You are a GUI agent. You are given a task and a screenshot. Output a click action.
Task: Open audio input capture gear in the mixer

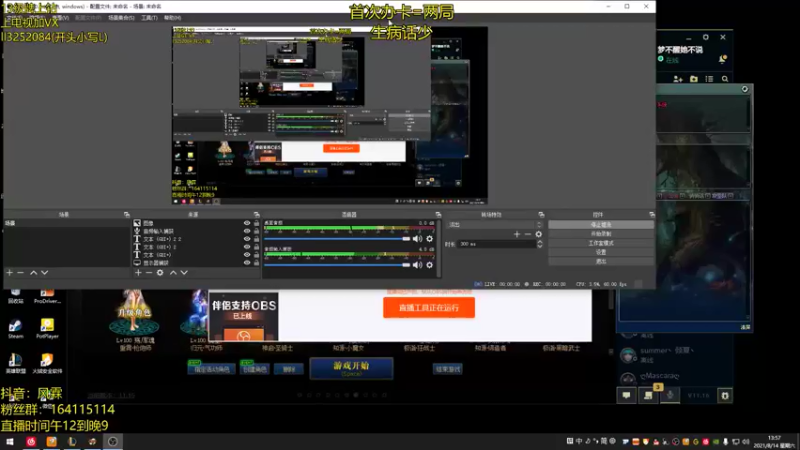430,265
